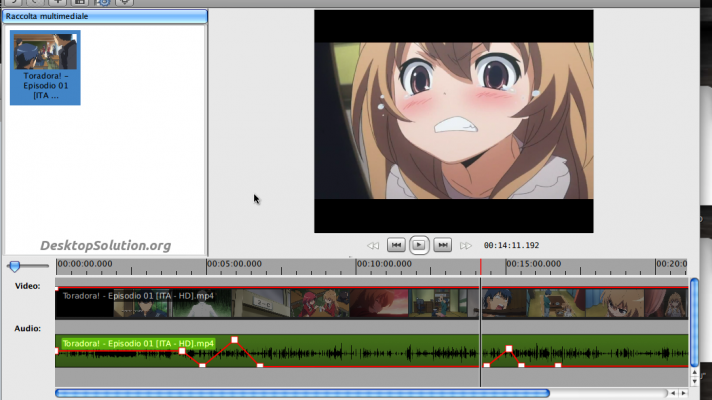Click the ruler at the 00:05:00.000 mark
The height and width of the screenshot is (400, 712).
(207, 267)
